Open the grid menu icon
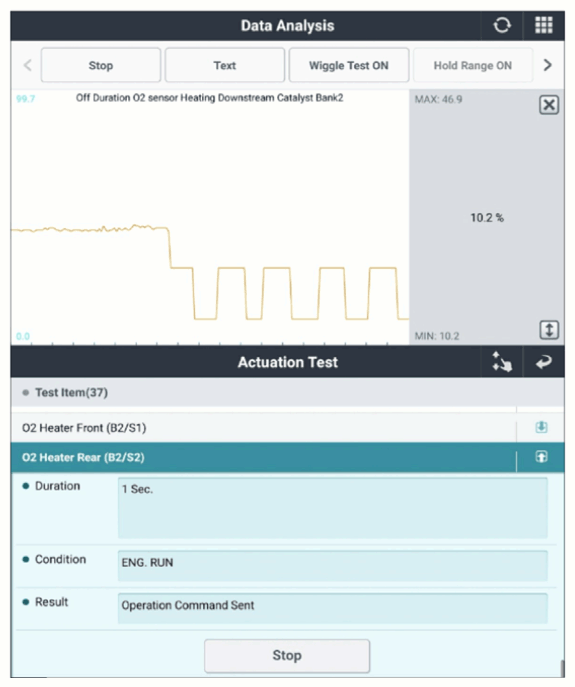The height and width of the screenshot is (687, 575). 543,25
